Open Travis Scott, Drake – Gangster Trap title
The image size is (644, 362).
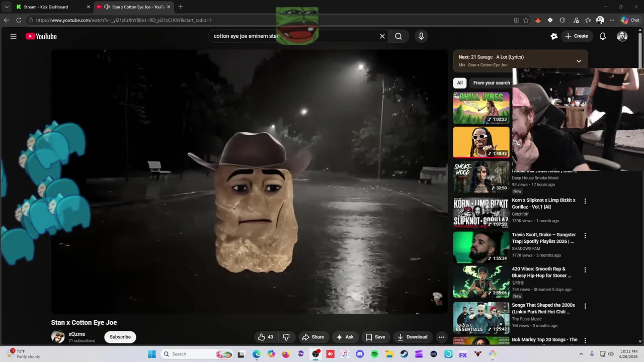pos(544,238)
